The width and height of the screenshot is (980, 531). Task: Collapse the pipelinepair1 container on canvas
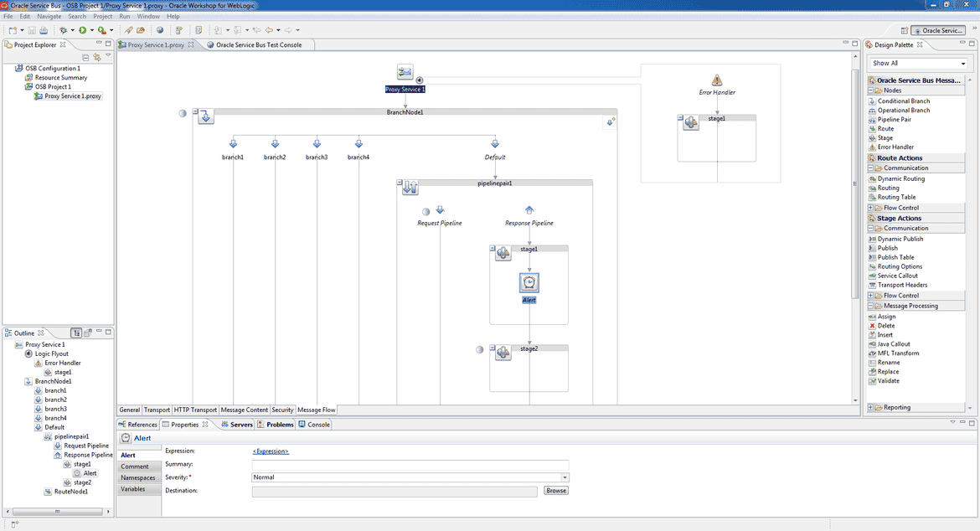click(x=400, y=183)
